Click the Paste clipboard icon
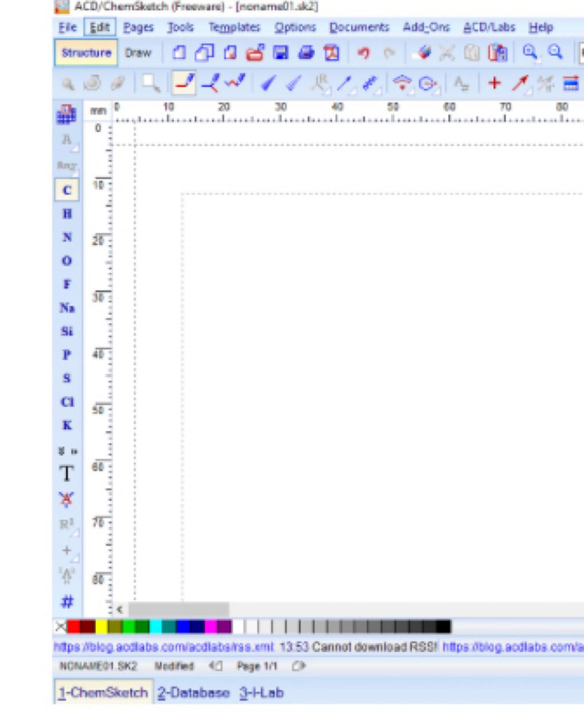The height and width of the screenshot is (728, 584). click(x=497, y=53)
